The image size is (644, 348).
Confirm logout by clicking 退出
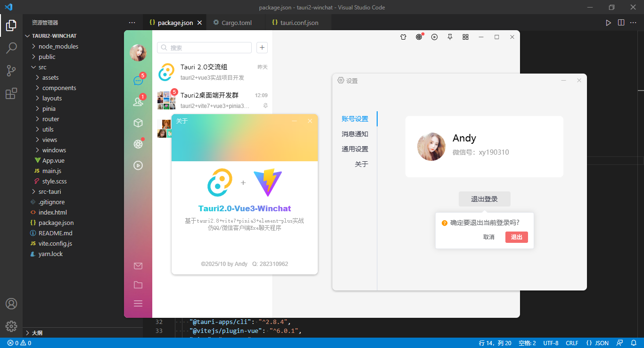(516, 237)
